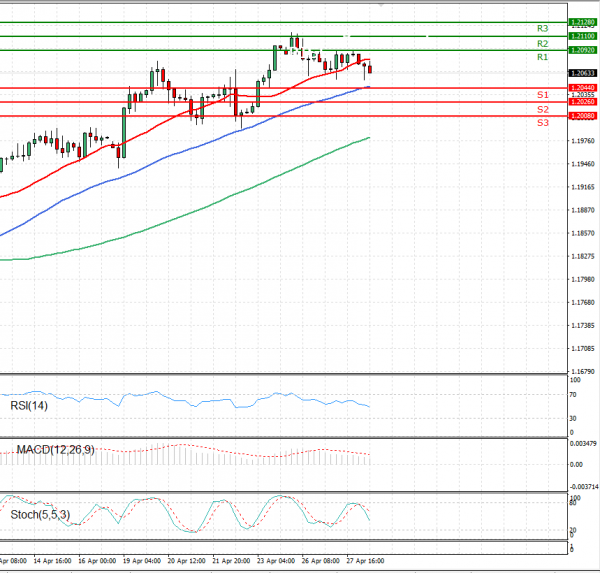Viewport: 600px width, 573px height.
Task: Click the RSI 30 level label
Action: tap(573, 418)
